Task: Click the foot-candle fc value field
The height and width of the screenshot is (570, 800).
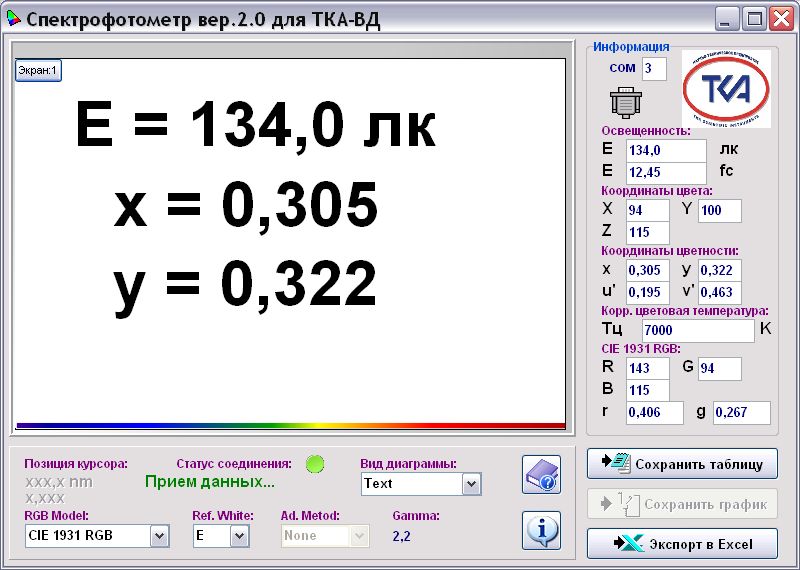Action: [665, 172]
